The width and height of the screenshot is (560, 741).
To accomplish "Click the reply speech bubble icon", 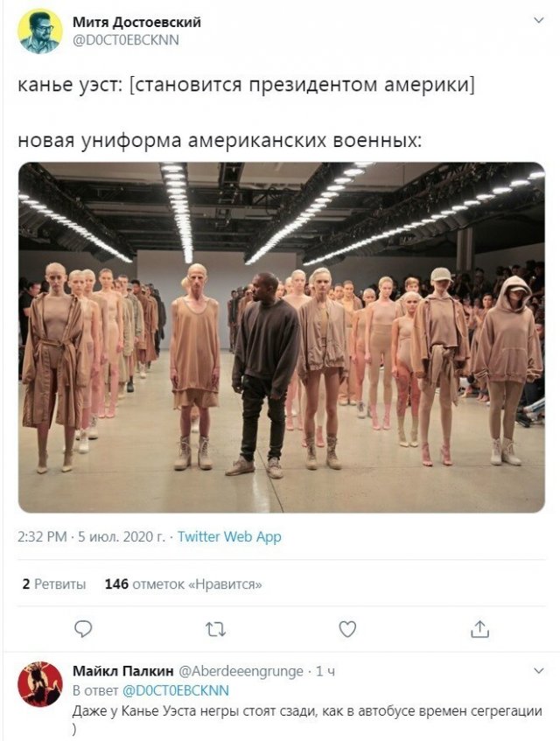I will (x=83, y=629).
